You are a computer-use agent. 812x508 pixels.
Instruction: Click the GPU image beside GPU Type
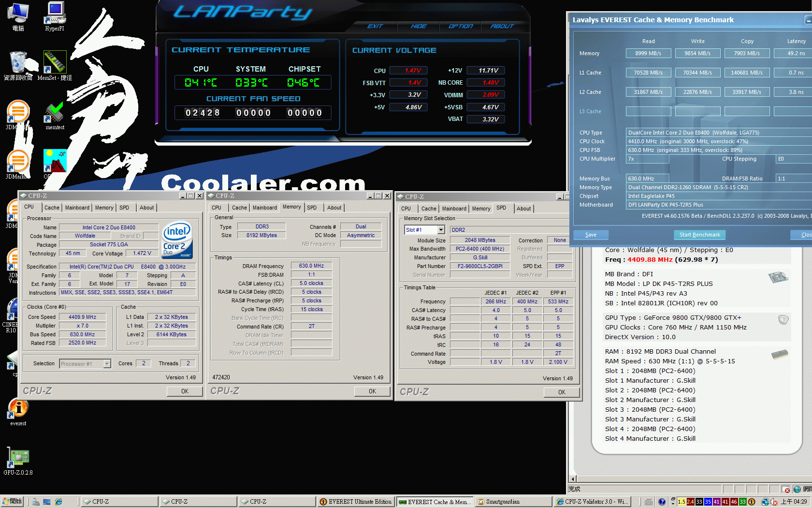click(783, 319)
